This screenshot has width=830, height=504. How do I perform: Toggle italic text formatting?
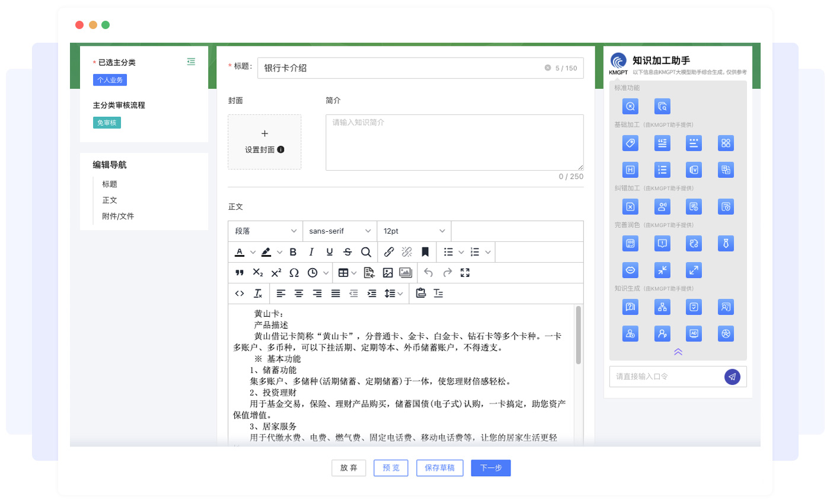[311, 252]
